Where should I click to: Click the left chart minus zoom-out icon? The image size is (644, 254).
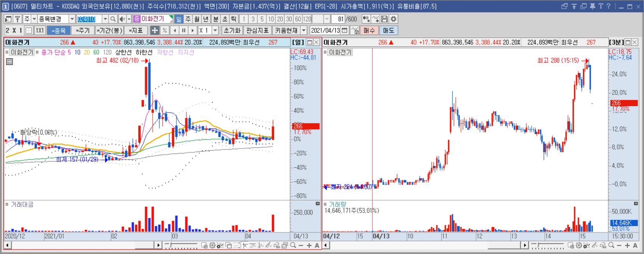301,246
